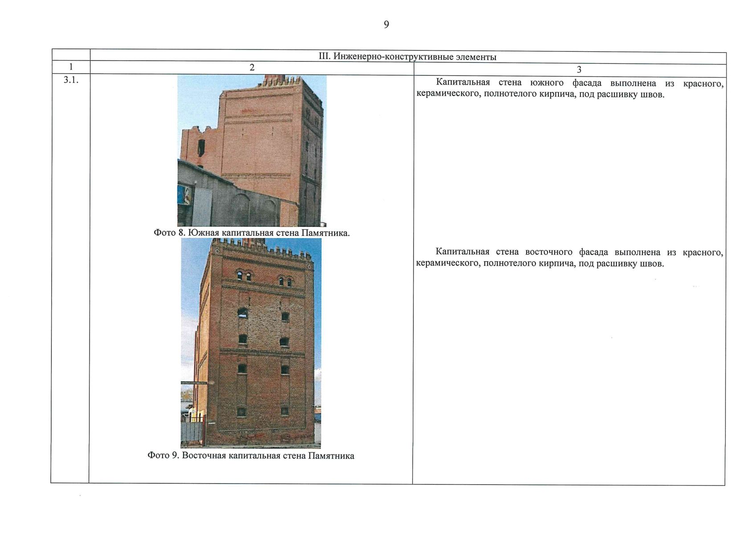Click caption "Фото 8. Южная капитальная стена Памятника."
756x535 pixels.
point(252,233)
